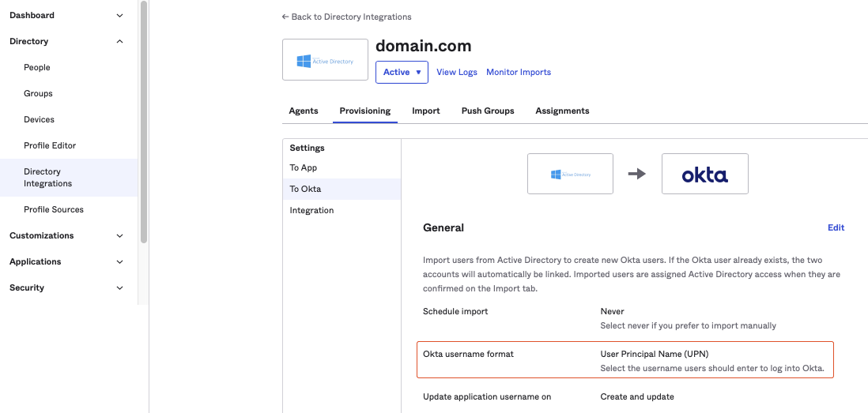
Task: Click the arrow between Active Directory and Okta
Action: [x=637, y=174]
